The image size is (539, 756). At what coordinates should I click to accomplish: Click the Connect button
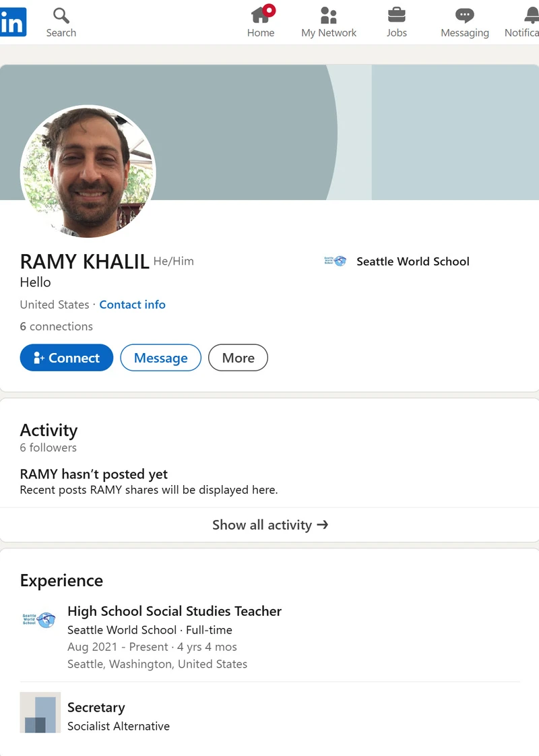(x=67, y=358)
